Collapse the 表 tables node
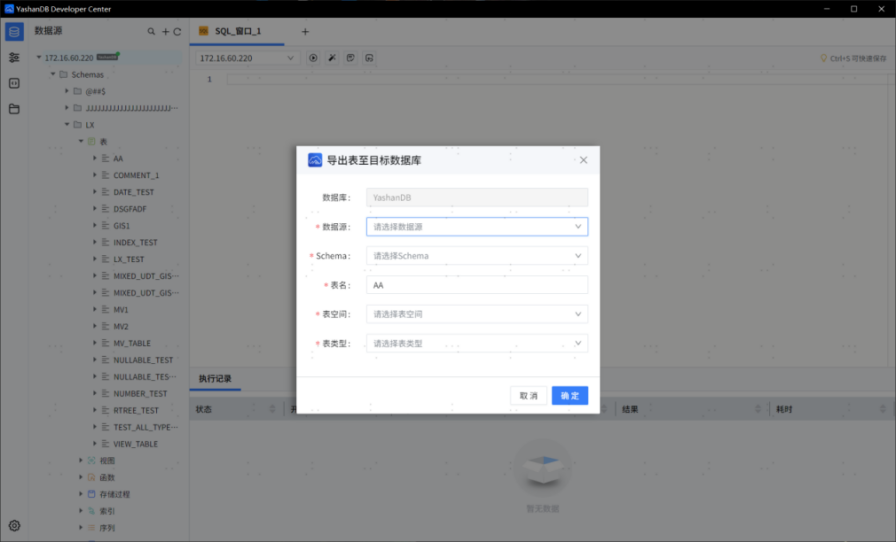This screenshot has width=896, height=542. pos(81,141)
